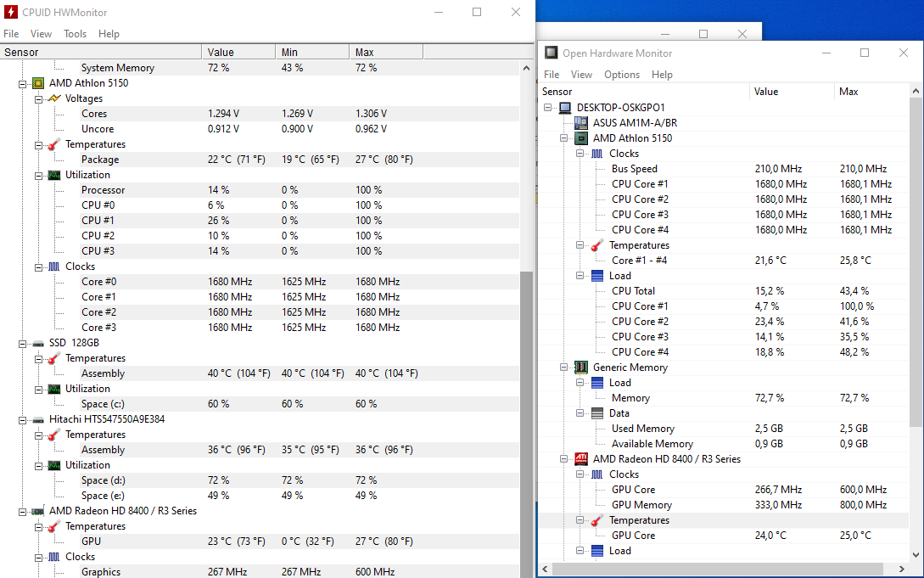
Task: Click the Open Hardware Monitor scrollbar down arrow
Action: [x=916, y=554]
